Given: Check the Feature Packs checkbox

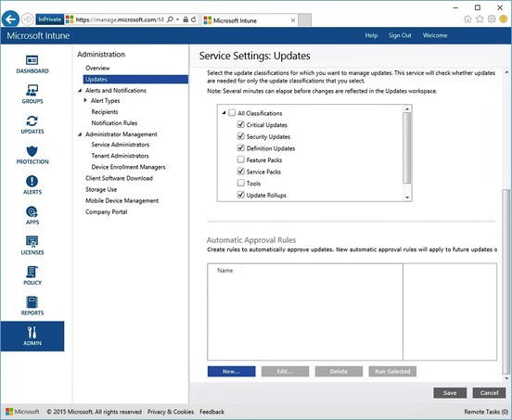Looking at the screenshot, I should (240, 159).
